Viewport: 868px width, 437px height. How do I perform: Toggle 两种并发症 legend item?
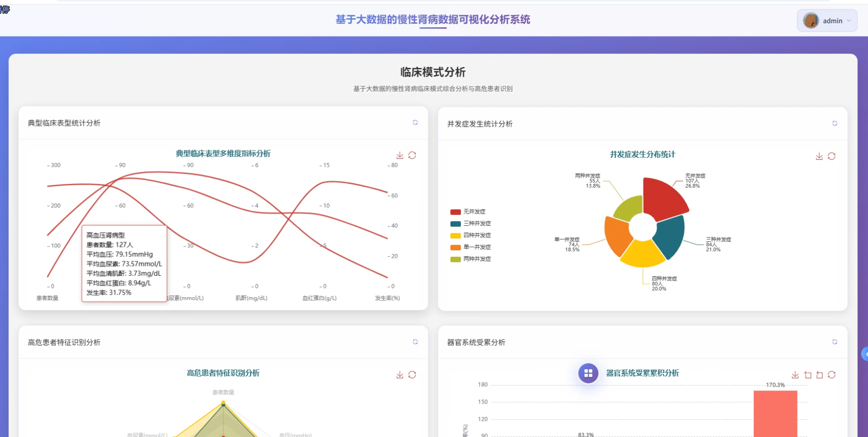pos(471,259)
